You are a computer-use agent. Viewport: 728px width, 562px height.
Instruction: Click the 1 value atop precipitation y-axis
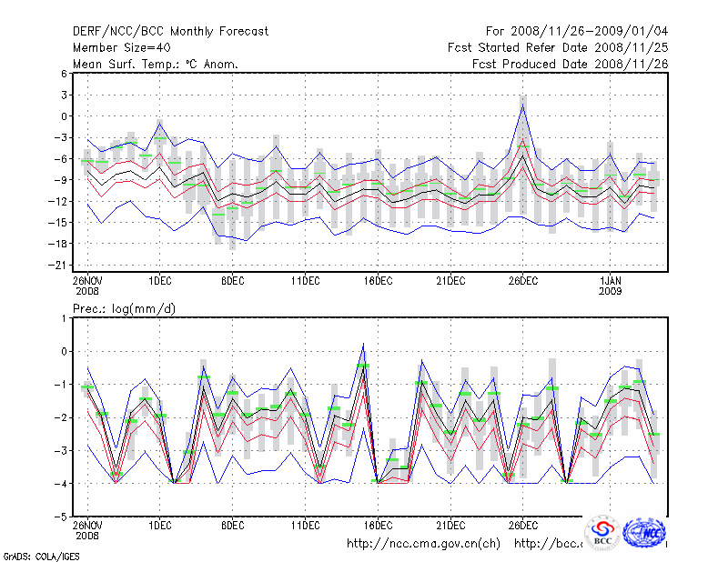coord(64,318)
